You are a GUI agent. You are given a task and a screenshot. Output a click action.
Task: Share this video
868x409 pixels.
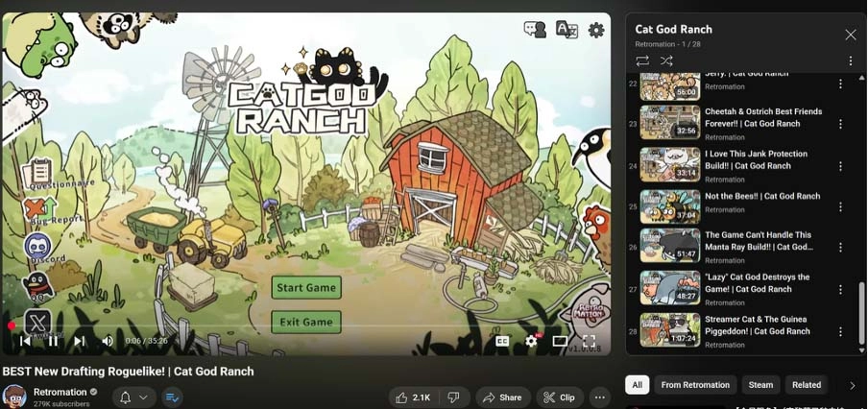[x=502, y=397]
